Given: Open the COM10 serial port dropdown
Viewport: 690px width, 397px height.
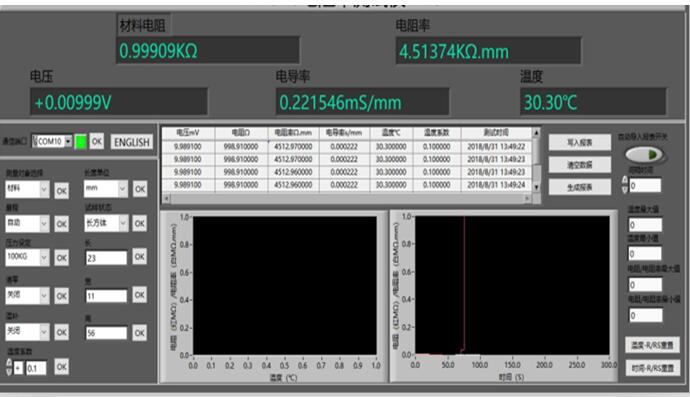Looking at the screenshot, I should [68, 141].
